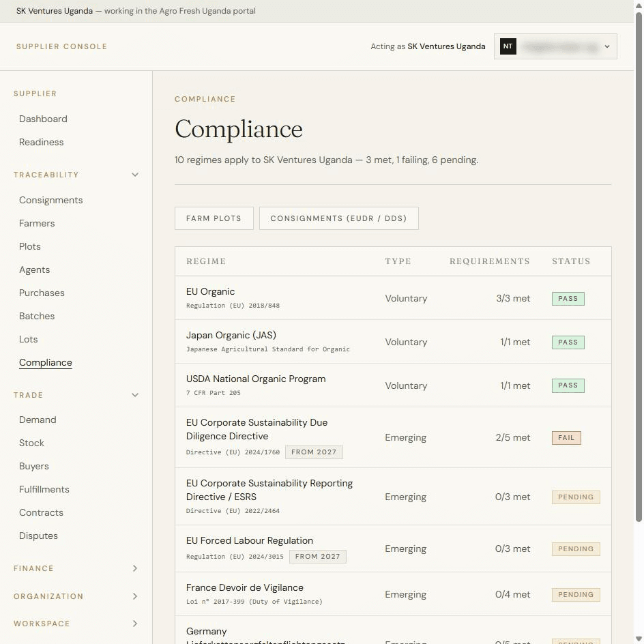Image resolution: width=644 pixels, height=644 pixels.
Task: Open Plots in the sidebar
Action: [x=30, y=246]
